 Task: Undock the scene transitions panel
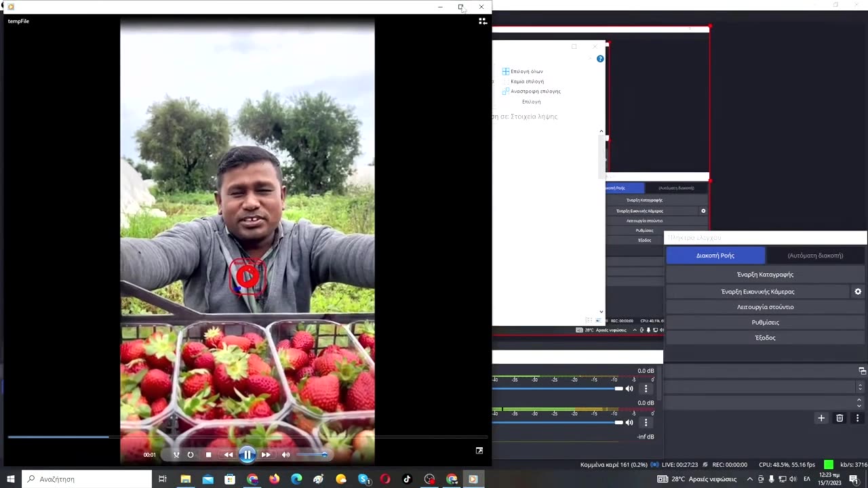pyautogui.click(x=862, y=371)
